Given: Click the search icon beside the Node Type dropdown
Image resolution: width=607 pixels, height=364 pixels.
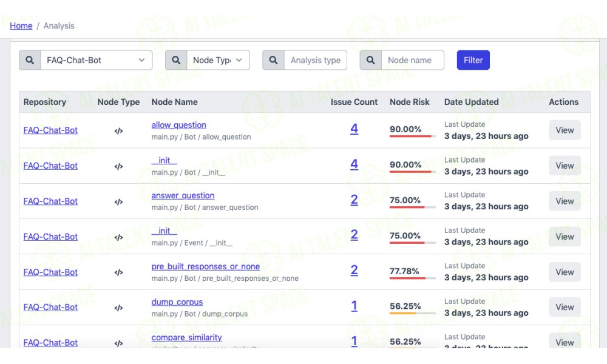Looking at the screenshot, I should click(176, 60).
